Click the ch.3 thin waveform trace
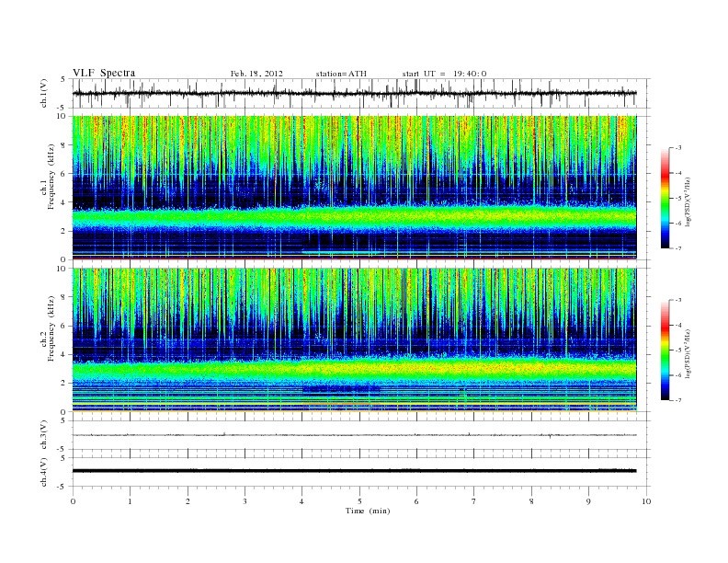 coord(354,435)
